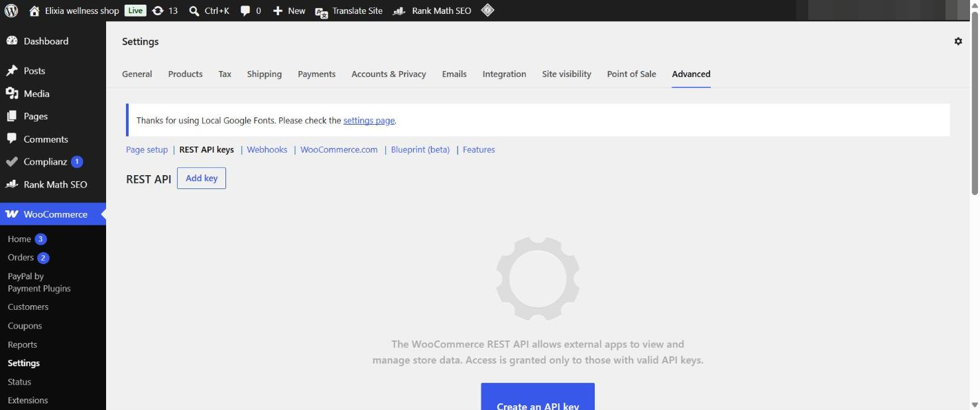Open the Site visibility tab

click(566, 74)
